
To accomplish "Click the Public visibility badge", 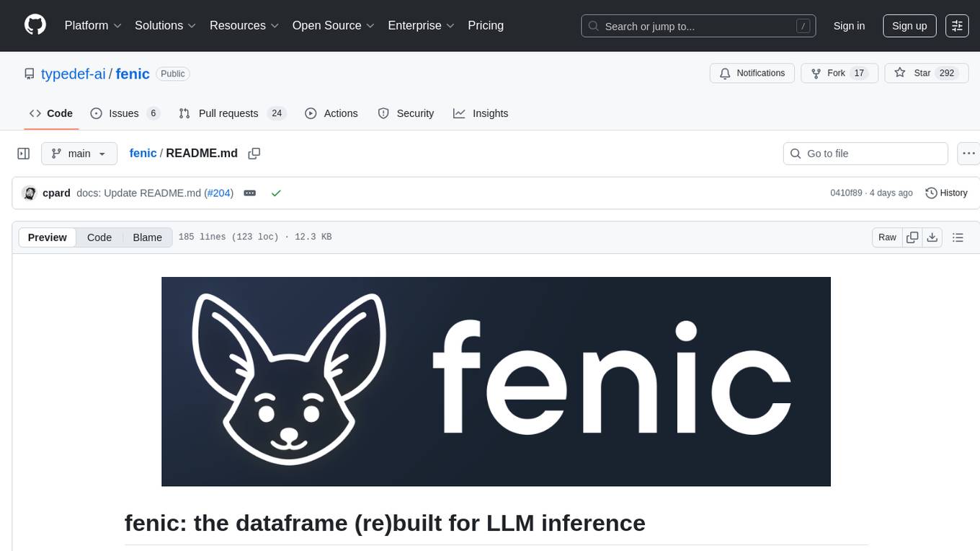I will coord(172,74).
